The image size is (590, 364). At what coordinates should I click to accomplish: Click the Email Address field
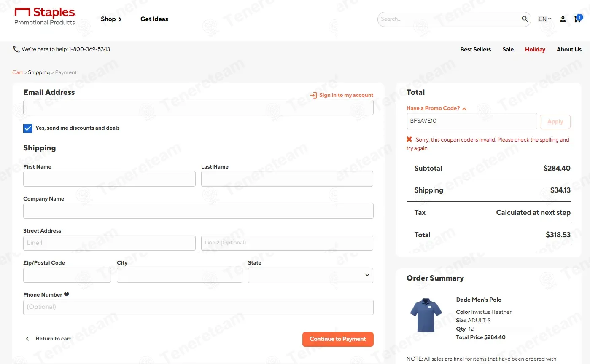coord(198,107)
